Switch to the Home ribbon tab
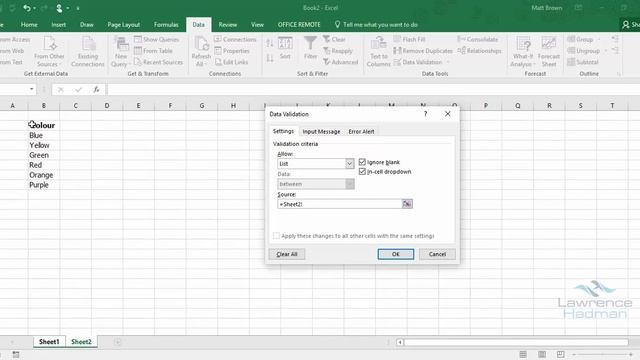 click(x=29, y=25)
